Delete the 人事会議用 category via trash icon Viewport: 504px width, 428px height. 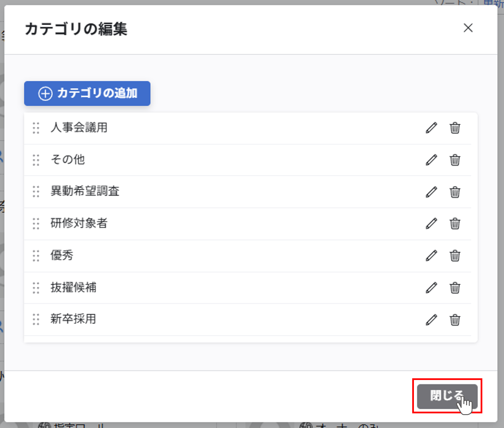click(x=455, y=128)
